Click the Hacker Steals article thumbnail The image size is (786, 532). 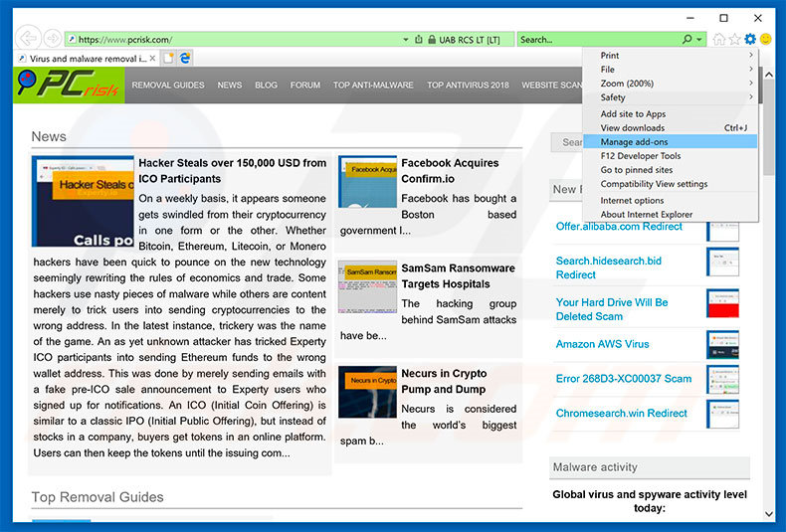pos(83,202)
